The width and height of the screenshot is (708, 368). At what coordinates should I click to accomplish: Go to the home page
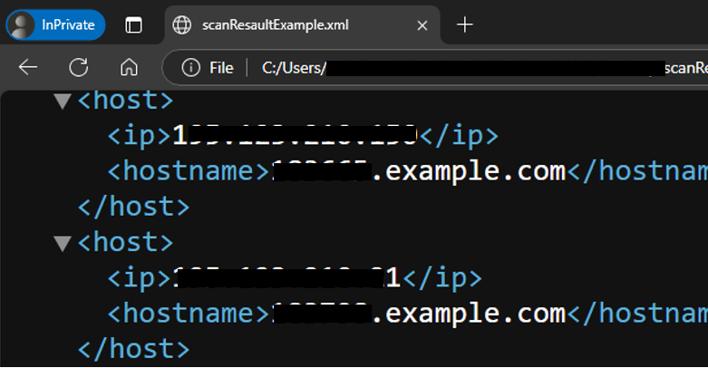point(129,68)
